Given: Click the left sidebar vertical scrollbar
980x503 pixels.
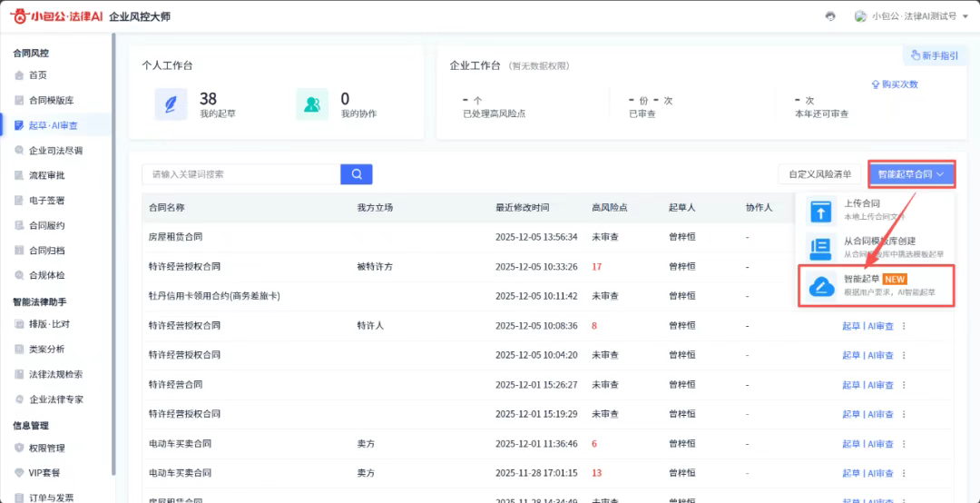Looking at the screenshot, I should pyautogui.click(x=113, y=254).
